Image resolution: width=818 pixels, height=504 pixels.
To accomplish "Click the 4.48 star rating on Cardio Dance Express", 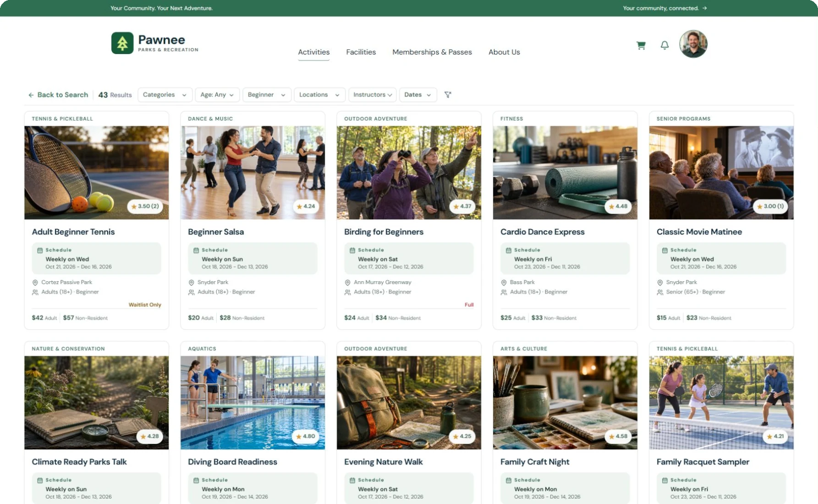I will (618, 206).
